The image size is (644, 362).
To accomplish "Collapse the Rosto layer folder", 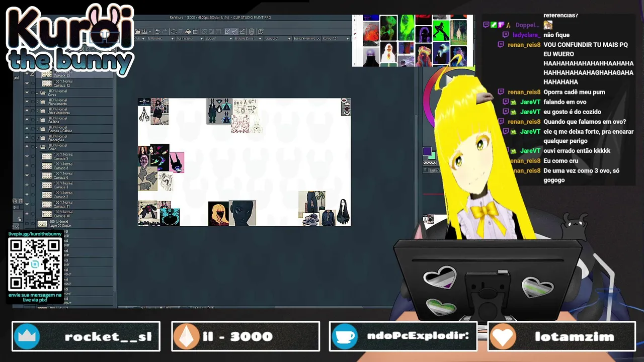I will click(38, 147).
